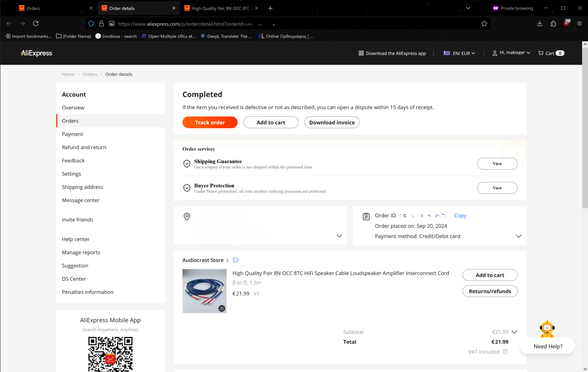Open the Invidious - search bookmark
This screenshot has height=372, width=588.
tap(116, 36)
